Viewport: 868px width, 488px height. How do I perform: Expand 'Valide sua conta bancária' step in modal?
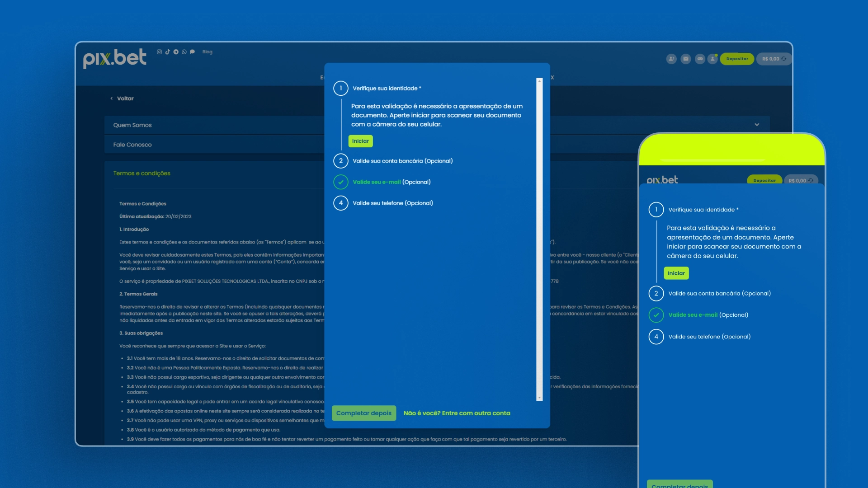point(402,161)
